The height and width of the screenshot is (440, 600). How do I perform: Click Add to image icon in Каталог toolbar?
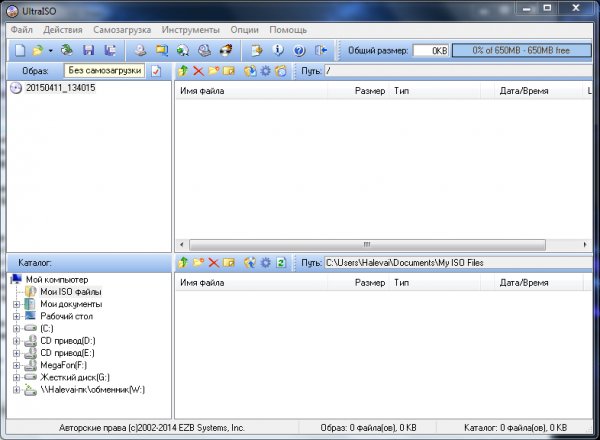[x=250, y=262]
